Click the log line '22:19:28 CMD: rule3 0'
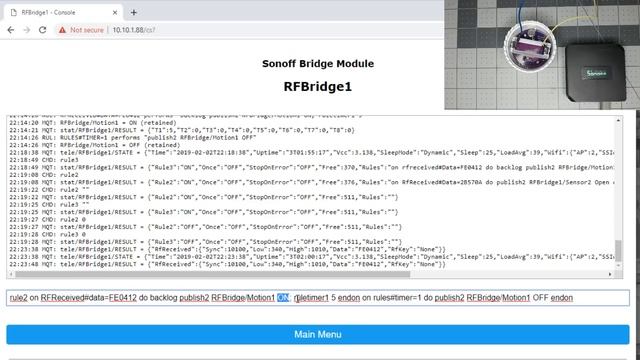 tap(47, 234)
